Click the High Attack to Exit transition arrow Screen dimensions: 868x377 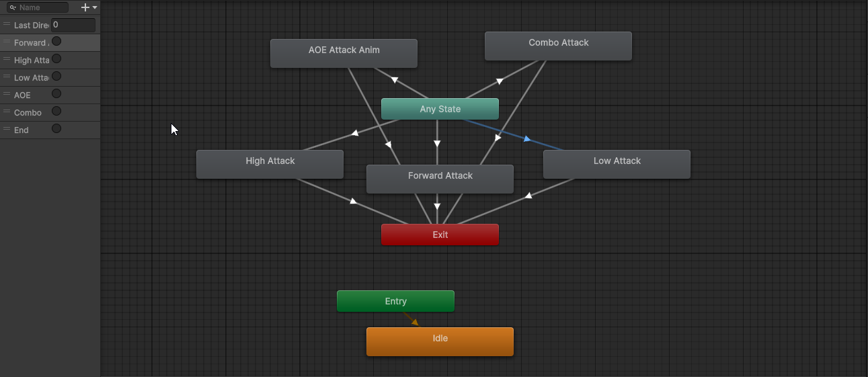[x=354, y=200]
